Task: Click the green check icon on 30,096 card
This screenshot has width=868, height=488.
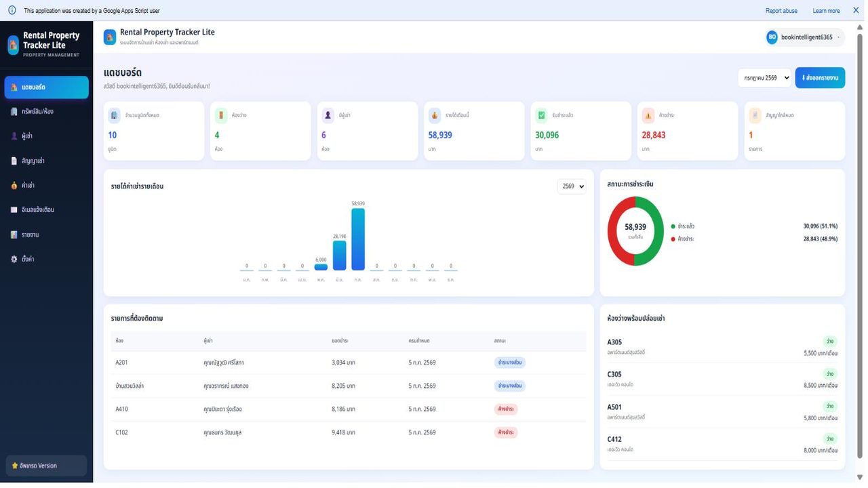Action: click(x=542, y=115)
